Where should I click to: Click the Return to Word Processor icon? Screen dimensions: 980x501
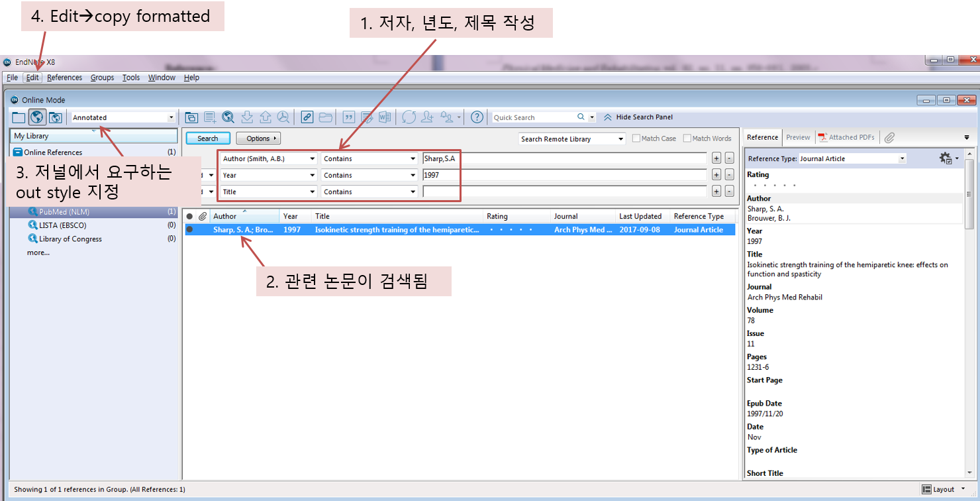pos(385,117)
